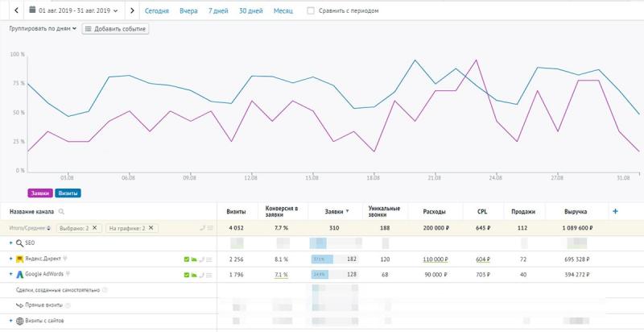Screen dimensions: 644x332
Task: Select the '7 дней' period
Action: (218, 11)
